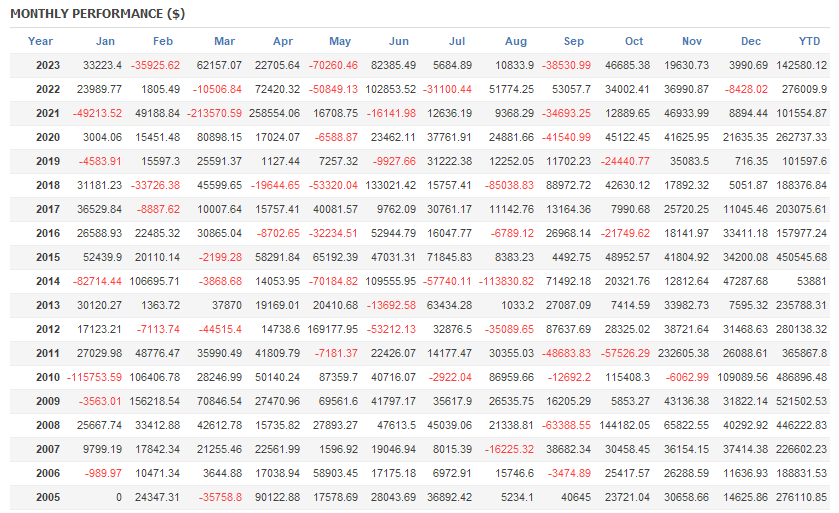Select the 2014 year row label
Image resolution: width=839 pixels, height=513 pixels.
click(x=47, y=281)
